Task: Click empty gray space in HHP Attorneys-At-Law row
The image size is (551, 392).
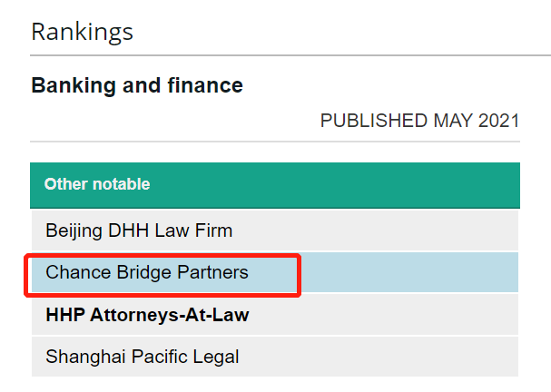Action: click(x=385, y=315)
